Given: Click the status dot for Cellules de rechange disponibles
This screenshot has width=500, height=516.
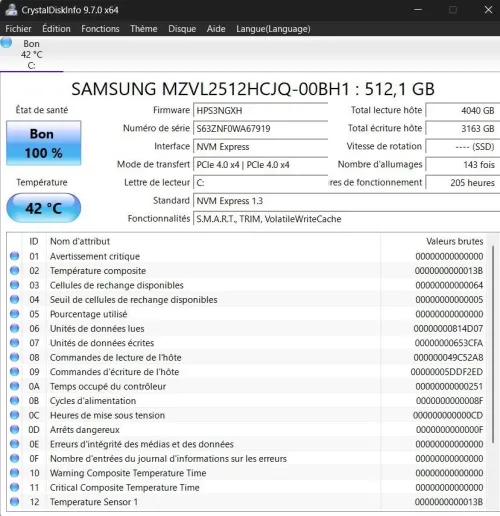Looking at the screenshot, I should click(14, 285).
